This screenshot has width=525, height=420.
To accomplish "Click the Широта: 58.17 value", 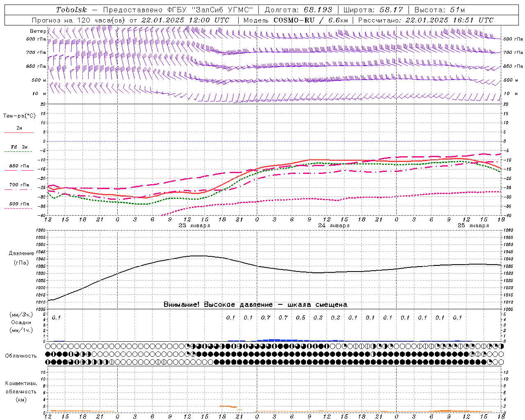I will pyautogui.click(x=373, y=9).
